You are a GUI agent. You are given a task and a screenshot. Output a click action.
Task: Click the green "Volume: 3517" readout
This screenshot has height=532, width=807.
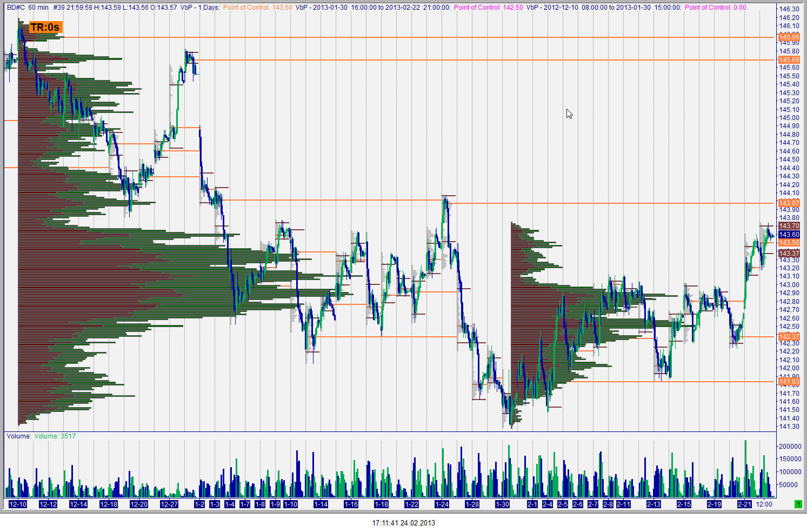click(x=55, y=436)
